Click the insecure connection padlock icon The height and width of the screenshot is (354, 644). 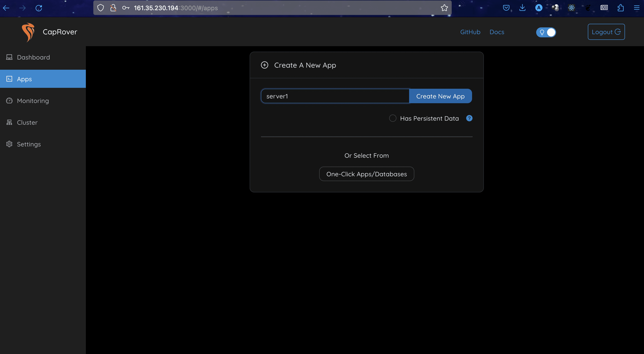(113, 8)
